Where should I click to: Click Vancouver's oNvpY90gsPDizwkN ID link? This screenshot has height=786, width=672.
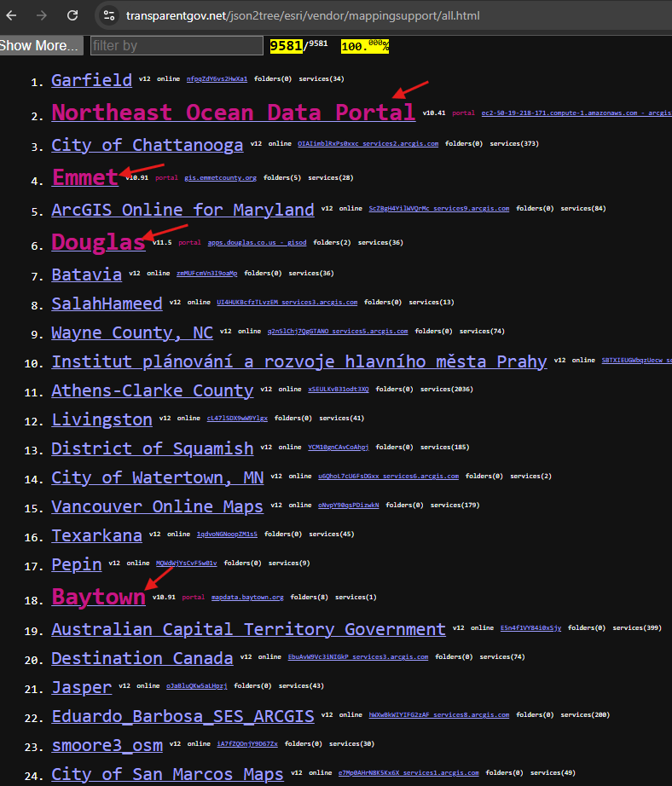pyautogui.click(x=349, y=506)
